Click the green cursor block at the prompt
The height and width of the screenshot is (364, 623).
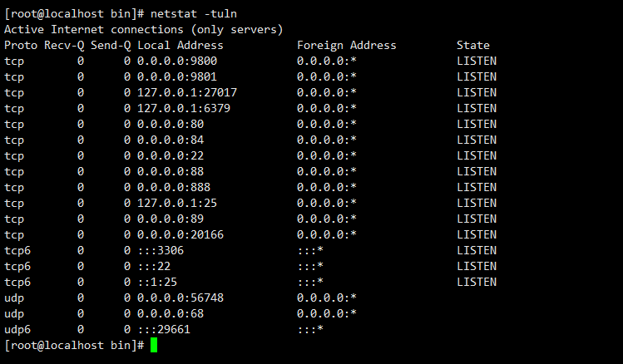[154, 345]
